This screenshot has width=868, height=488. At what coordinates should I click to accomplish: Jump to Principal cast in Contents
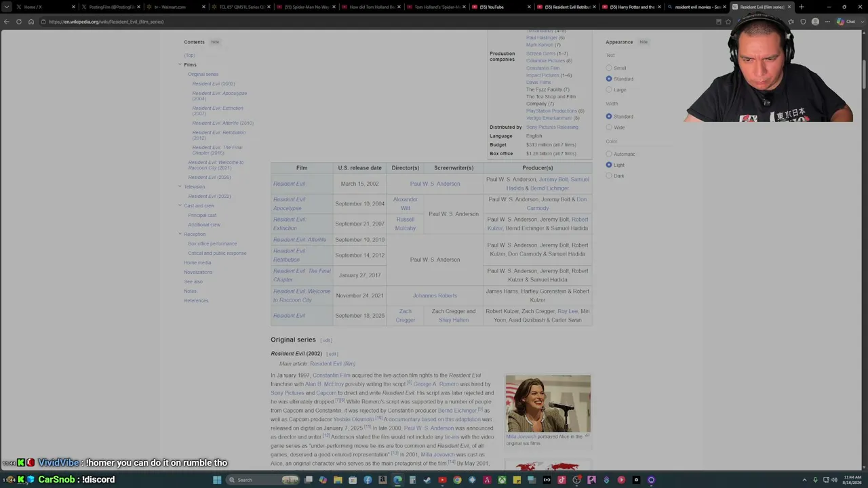(202, 215)
